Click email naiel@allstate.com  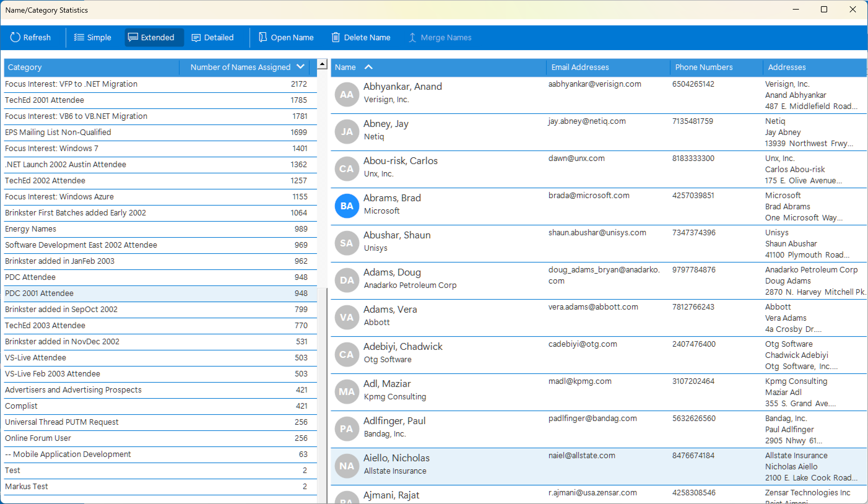pyautogui.click(x=582, y=456)
